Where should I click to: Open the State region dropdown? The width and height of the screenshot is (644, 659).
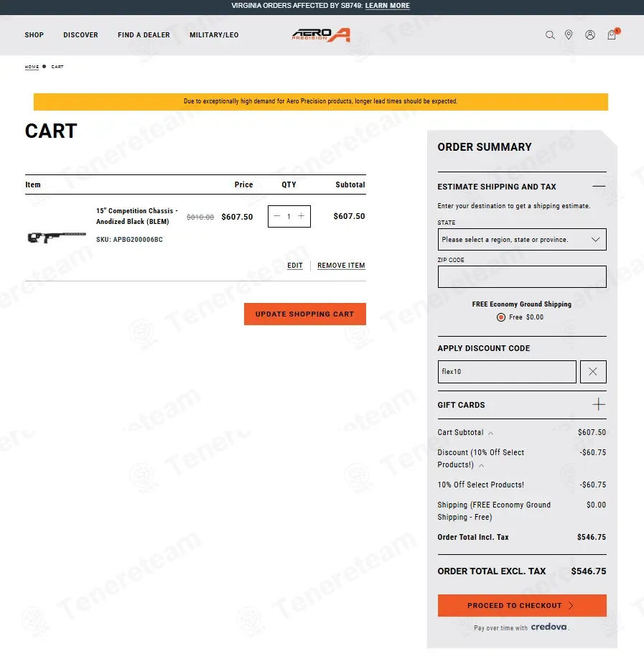[x=522, y=240]
